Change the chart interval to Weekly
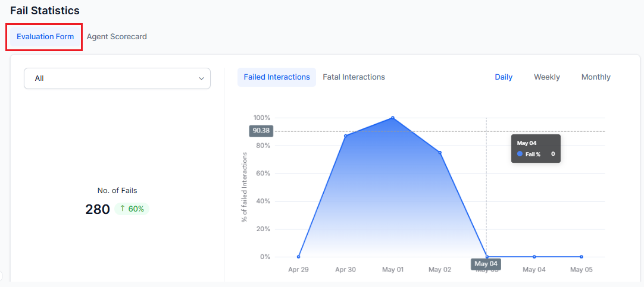The height and width of the screenshot is (287, 644). [x=546, y=77]
